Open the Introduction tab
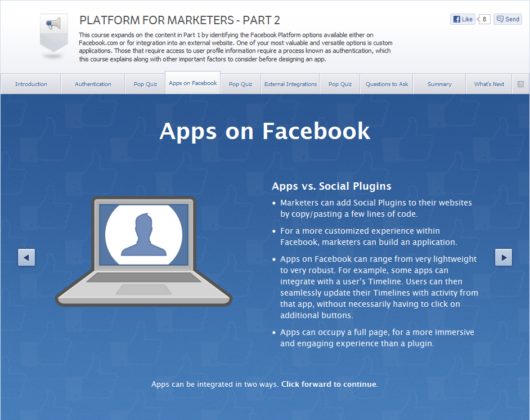Viewport: 530px width, 420px height. coord(31,84)
